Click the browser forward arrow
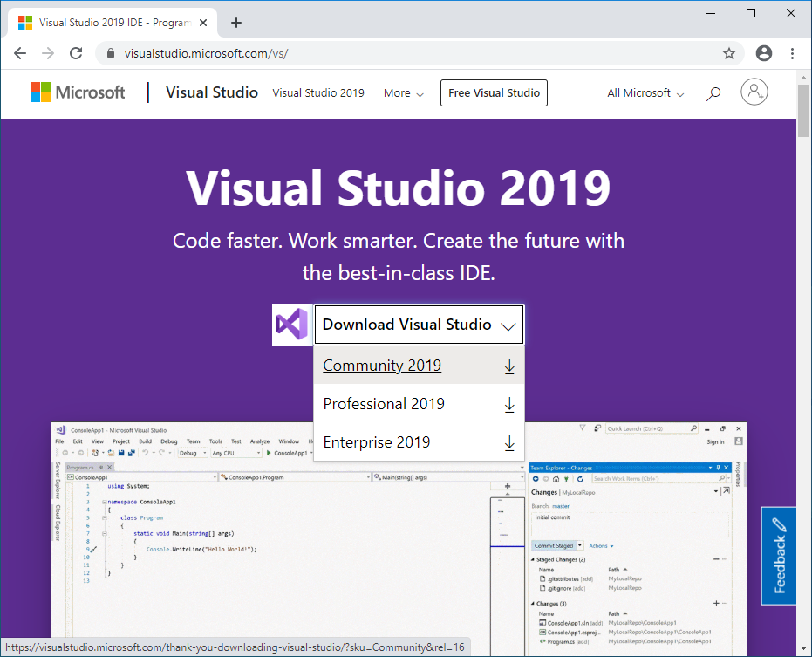Viewport: 812px width, 657px height. 48,53
